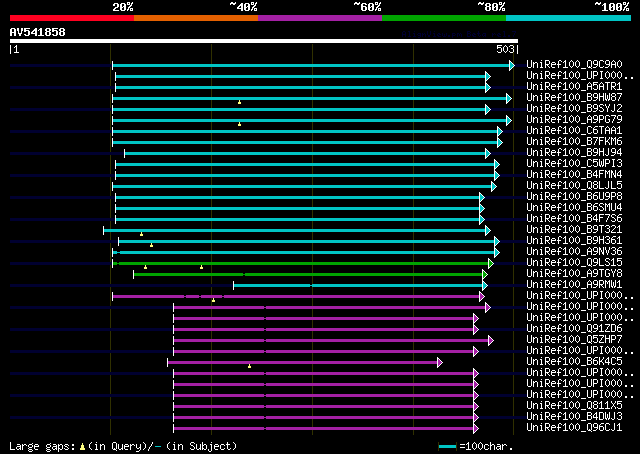The image size is (640, 454).
Task: Click the UniRef100_C5WPI3 label
Action: [574, 164]
